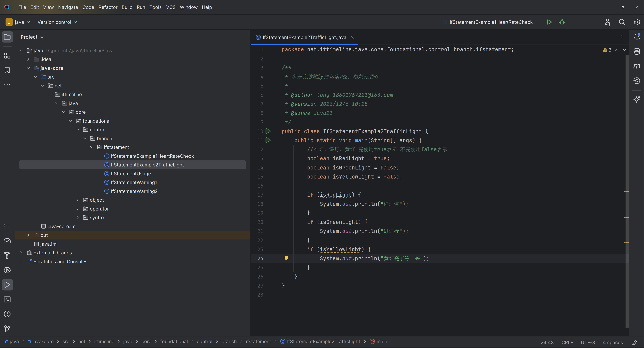This screenshot has height=348, width=644.
Task: Open the Navigate menu
Action: click(68, 7)
